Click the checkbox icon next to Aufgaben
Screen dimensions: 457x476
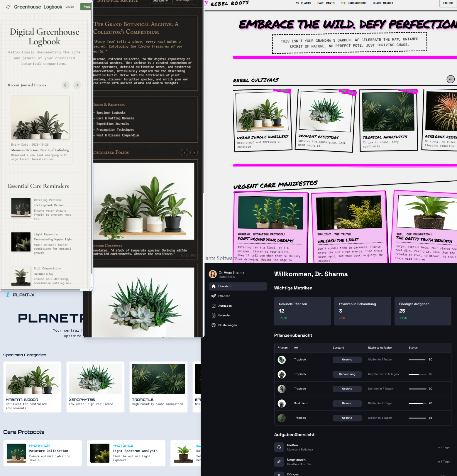214,306
